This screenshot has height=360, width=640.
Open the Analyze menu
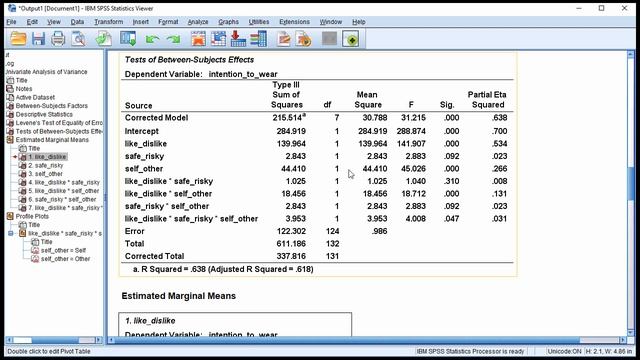[x=198, y=22]
